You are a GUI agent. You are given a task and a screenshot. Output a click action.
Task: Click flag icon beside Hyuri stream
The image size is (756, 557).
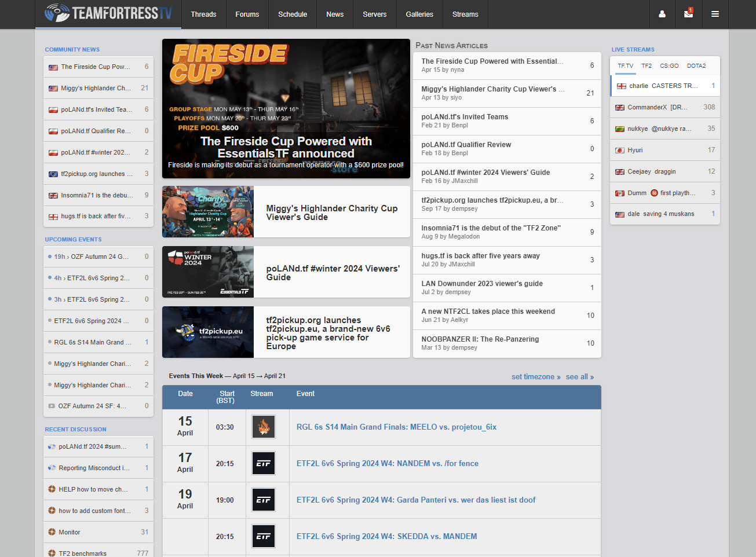(x=620, y=151)
